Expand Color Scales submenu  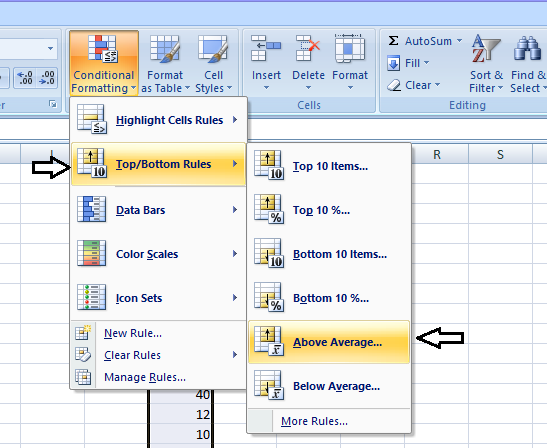point(158,254)
